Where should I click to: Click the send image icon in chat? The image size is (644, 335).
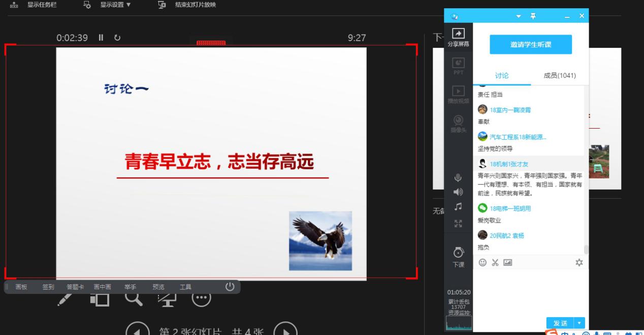[x=507, y=262]
